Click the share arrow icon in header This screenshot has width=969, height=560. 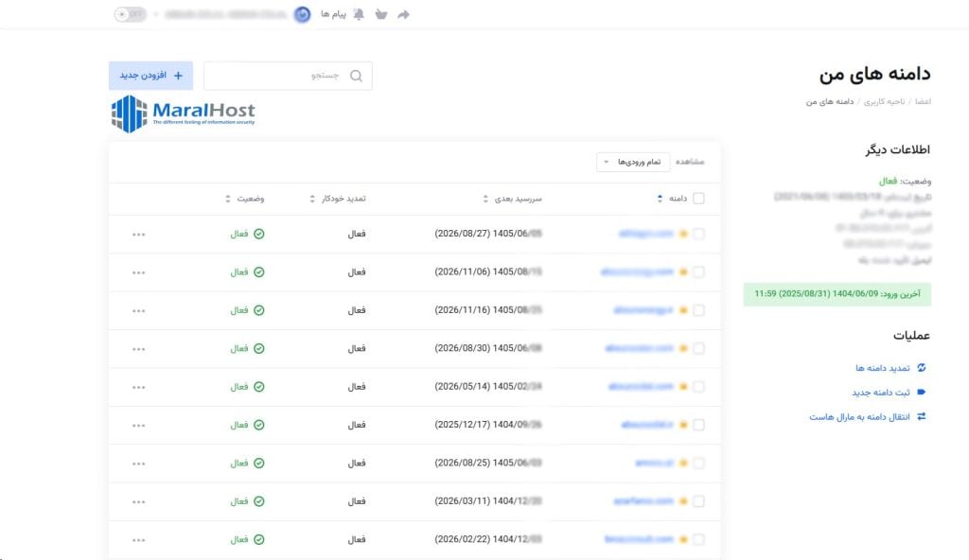[x=404, y=15]
